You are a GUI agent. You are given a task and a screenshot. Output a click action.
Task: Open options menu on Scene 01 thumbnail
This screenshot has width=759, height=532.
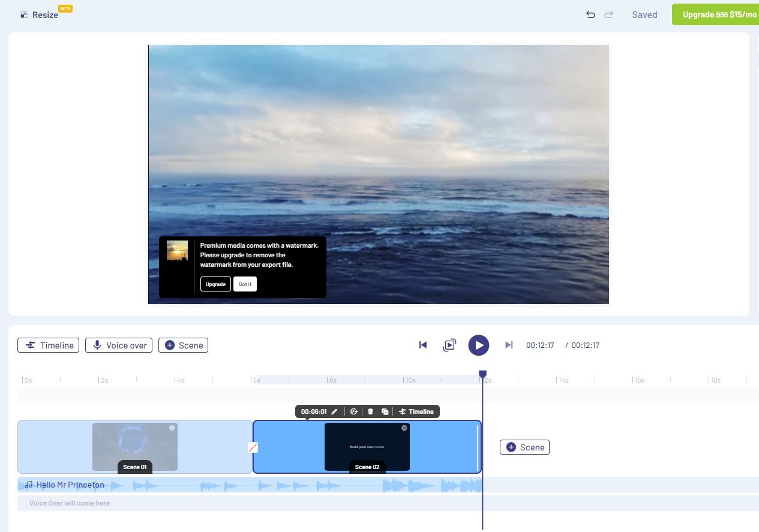click(172, 428)
